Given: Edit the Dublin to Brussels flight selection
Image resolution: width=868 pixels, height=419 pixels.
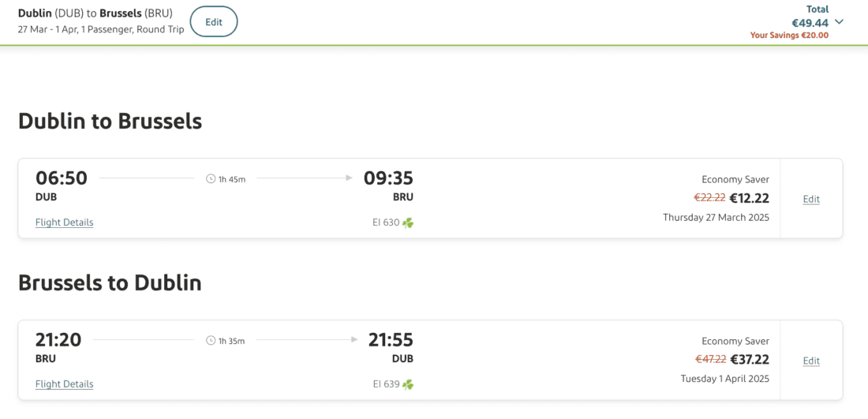Looking at the screenshot, I should pyautogui.click(x=811, y=200).
